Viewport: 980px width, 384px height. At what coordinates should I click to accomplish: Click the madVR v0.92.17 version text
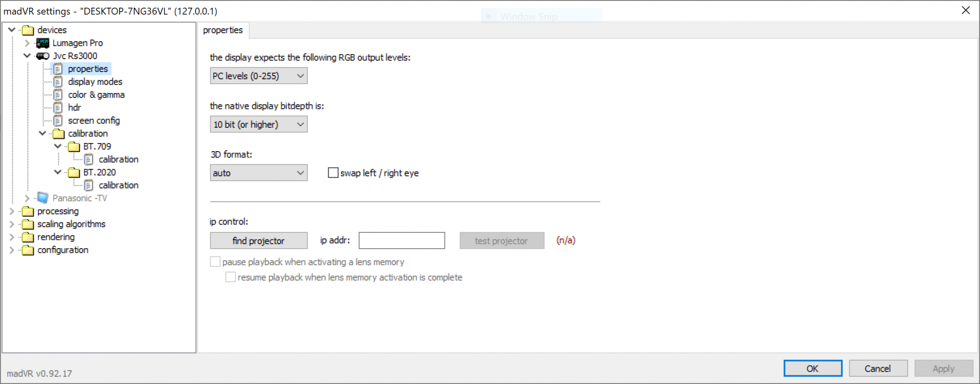coord(39,373)
